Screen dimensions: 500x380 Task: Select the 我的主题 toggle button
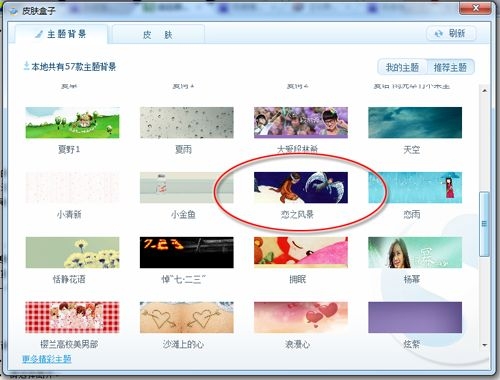point(402,67)
